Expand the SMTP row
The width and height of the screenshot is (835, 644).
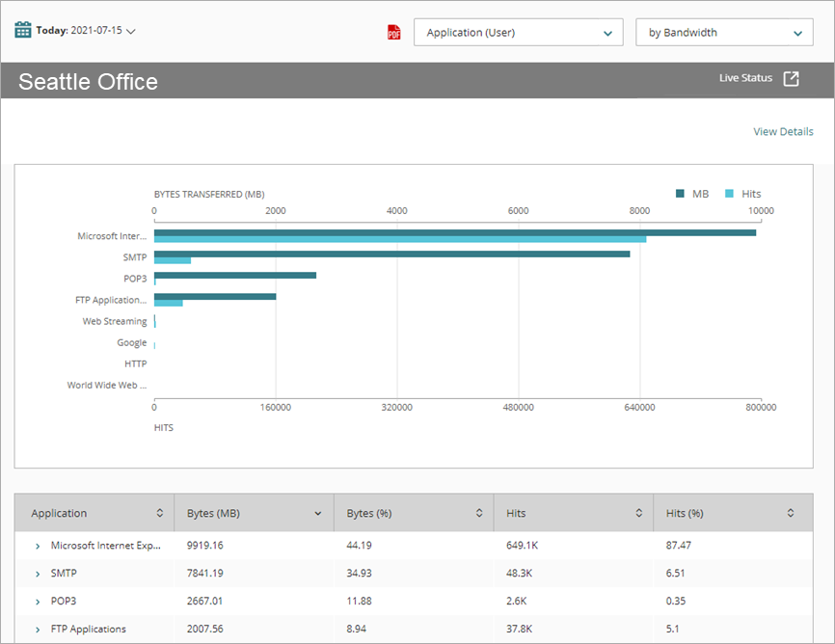click(37, 573)
